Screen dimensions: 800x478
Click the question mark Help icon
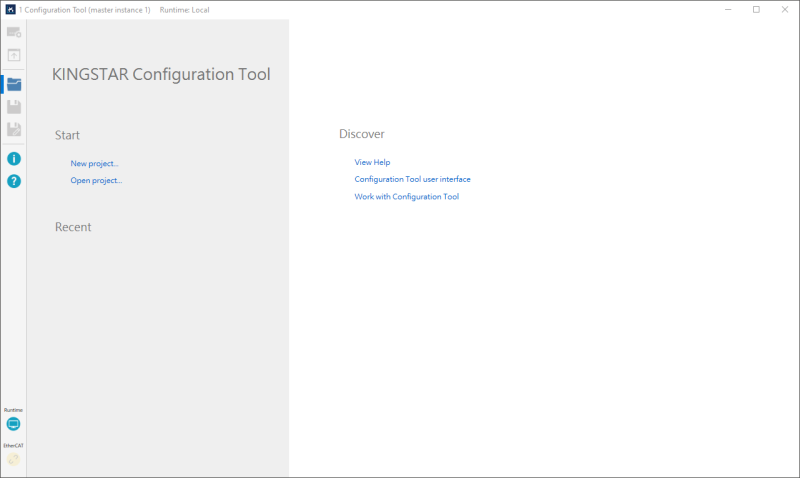(x=14, y=181)
